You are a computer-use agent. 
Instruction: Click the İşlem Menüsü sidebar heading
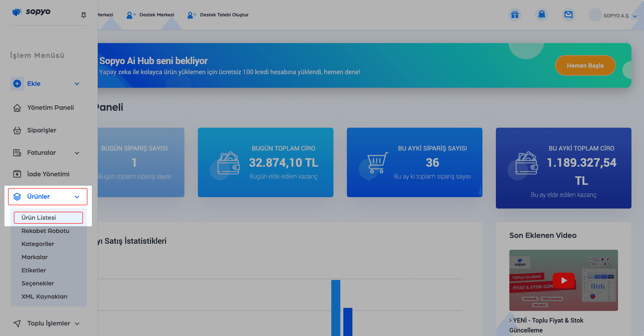pyautogui.click(x=37, y=55)
